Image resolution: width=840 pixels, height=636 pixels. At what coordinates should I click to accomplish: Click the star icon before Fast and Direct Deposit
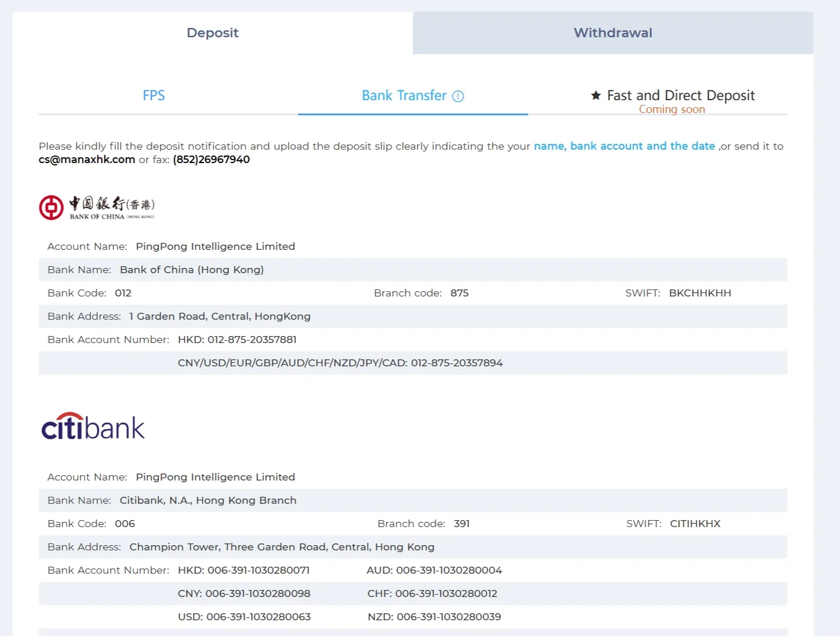point(596,96)
